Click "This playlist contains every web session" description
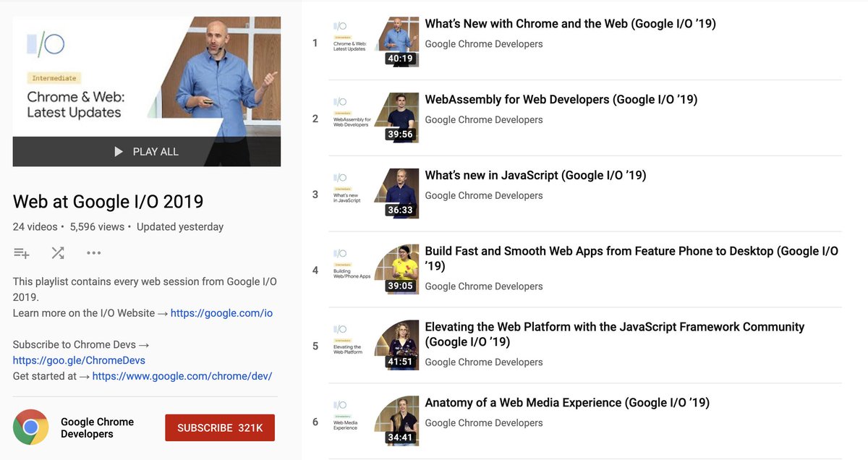 pyautogui.click(x=145, y=289)
